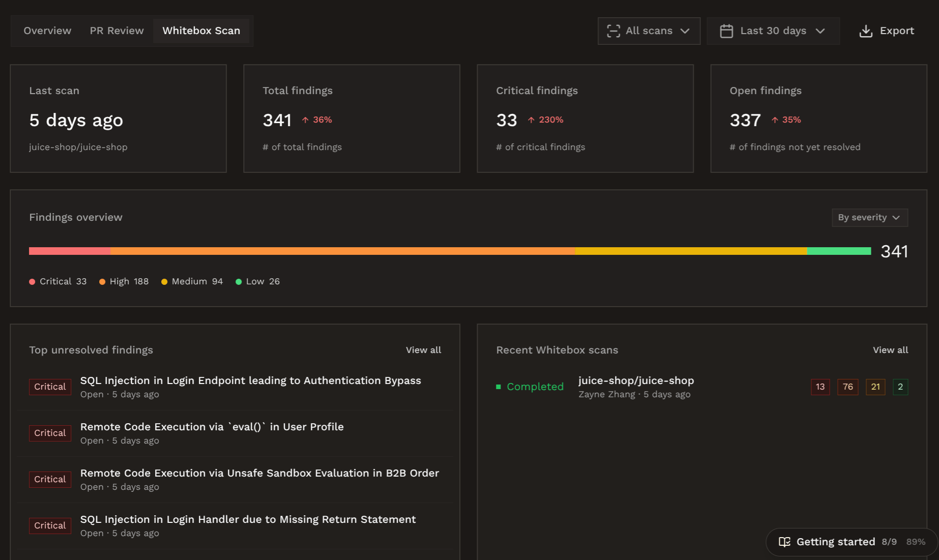
Task: Click the 341 total beside severity bar
Action: click(x=894, y=251)
